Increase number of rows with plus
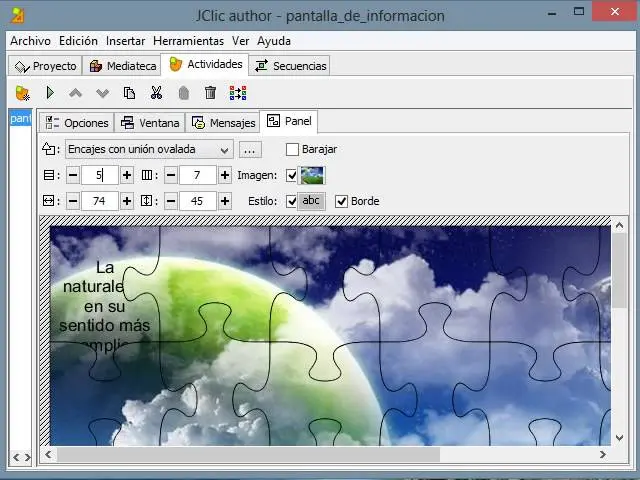Image resolution: width=640 pixels, height=480 pixels. coord(127,176)
